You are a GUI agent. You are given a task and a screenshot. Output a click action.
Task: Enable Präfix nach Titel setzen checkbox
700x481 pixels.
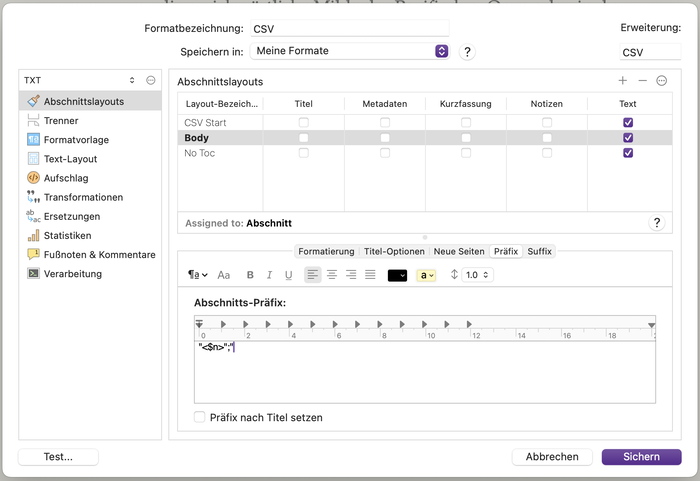(200, 417)
